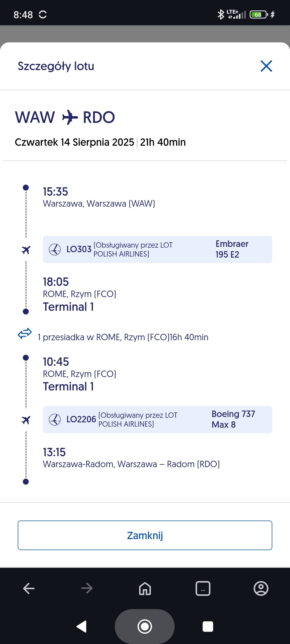The height and width of the screenshot is (644, 290).
Task: Select the LO2206 flight info card
Action: [x=157, y=420]
